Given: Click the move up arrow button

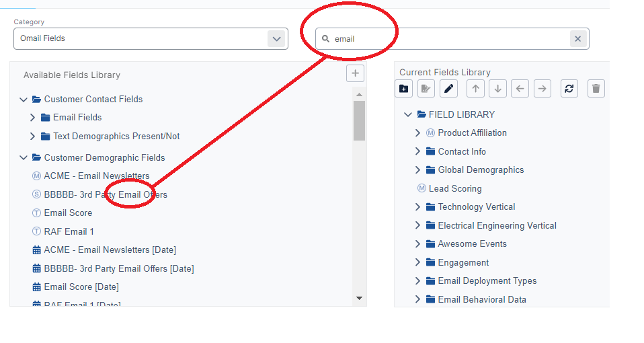Looking at the screenshot, I should click(x=475, y=89).
